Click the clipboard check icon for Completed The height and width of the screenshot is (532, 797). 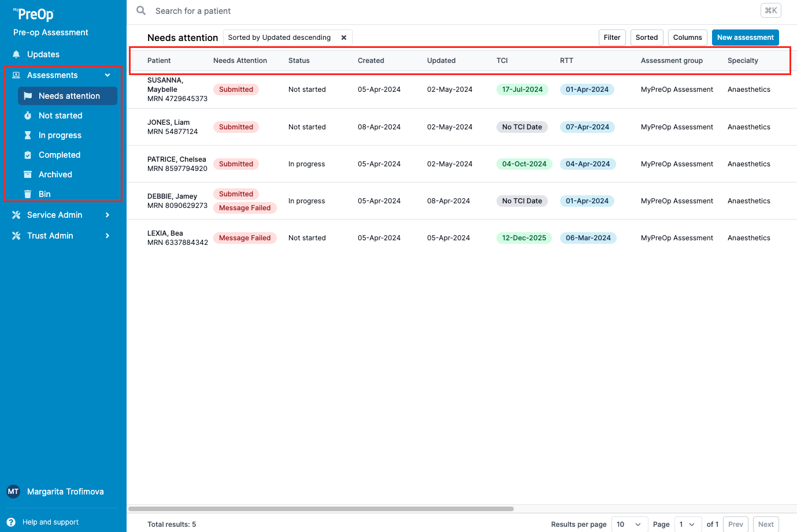coord(28,155)
